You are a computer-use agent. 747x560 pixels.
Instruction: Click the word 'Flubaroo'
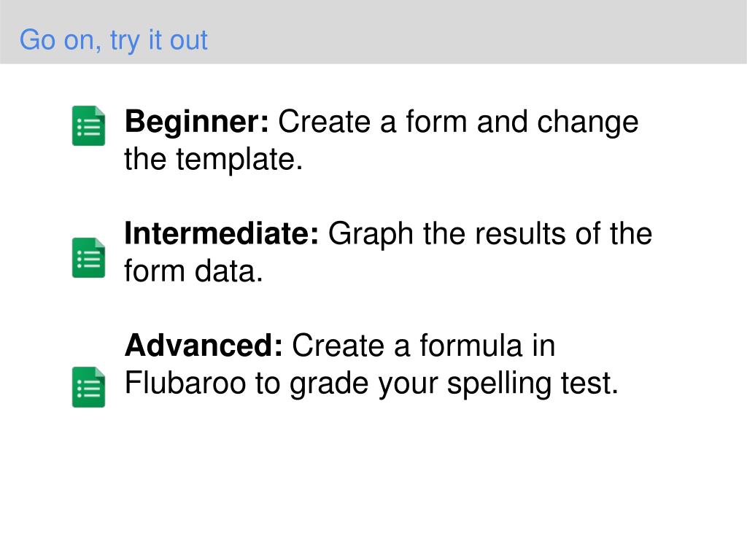(x=185, y=383)
